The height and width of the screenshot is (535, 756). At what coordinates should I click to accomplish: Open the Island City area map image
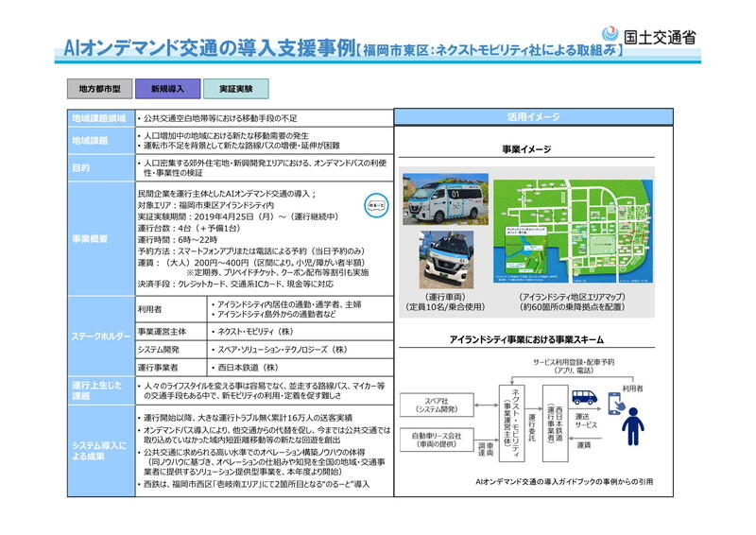(573, 231)
